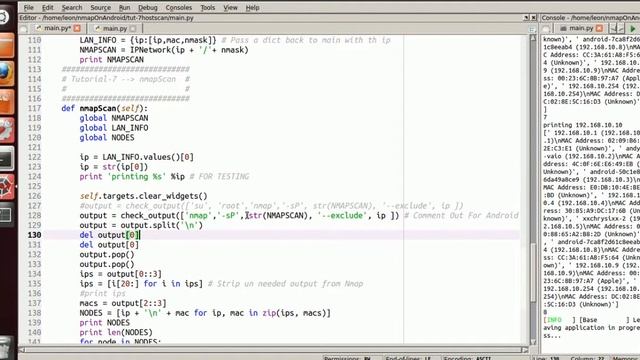Click the 'global NMAPSCAN' line
This screenshot has height=360, width=640.
114,118
